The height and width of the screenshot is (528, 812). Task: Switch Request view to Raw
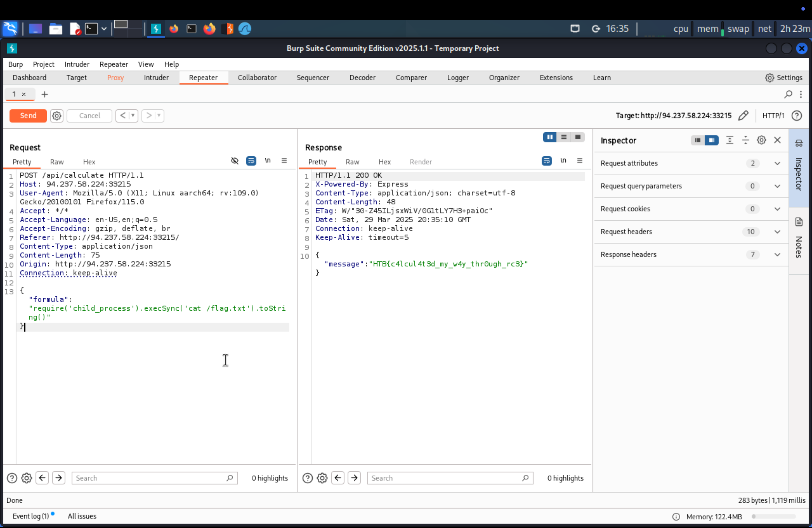coord(57,162)
